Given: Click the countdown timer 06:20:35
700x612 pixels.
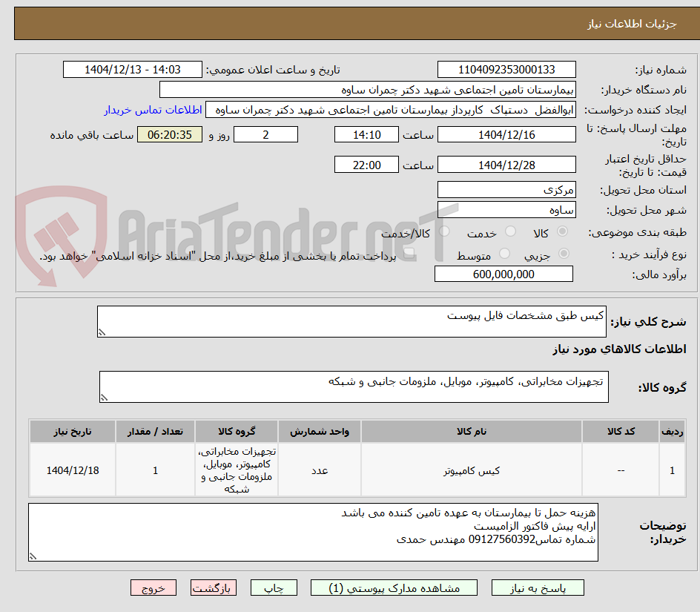Looking at the screenshot, I should (170, 134).
